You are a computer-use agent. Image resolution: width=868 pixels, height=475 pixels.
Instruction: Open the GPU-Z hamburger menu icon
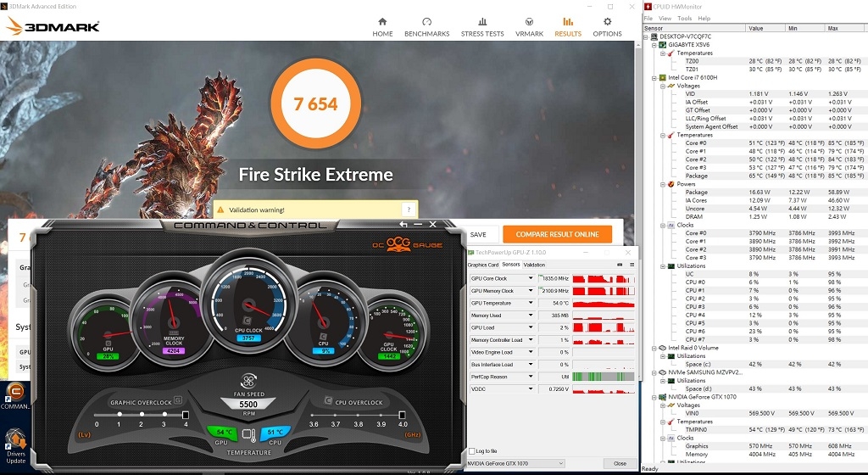tap(632, 265)
